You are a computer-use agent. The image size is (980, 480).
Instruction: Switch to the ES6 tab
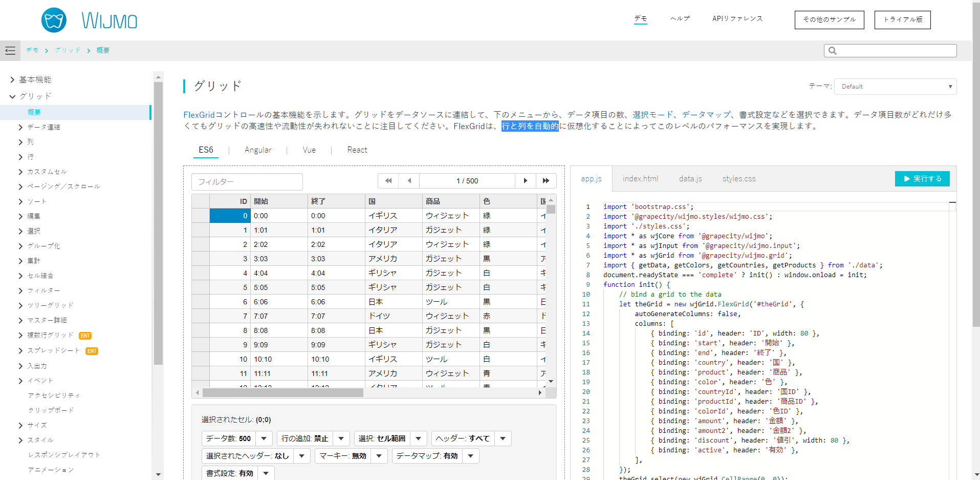[x=206, y=150]
